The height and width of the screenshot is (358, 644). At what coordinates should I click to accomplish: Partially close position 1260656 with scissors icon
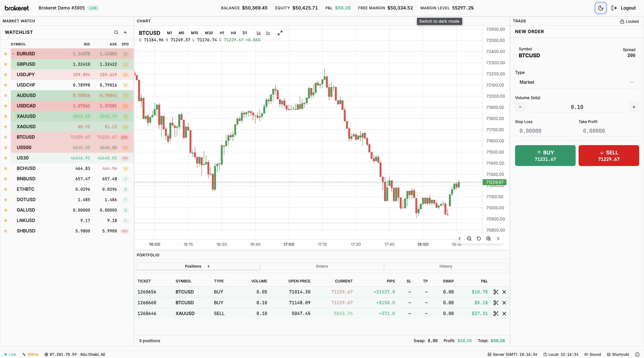click(496, 292)
